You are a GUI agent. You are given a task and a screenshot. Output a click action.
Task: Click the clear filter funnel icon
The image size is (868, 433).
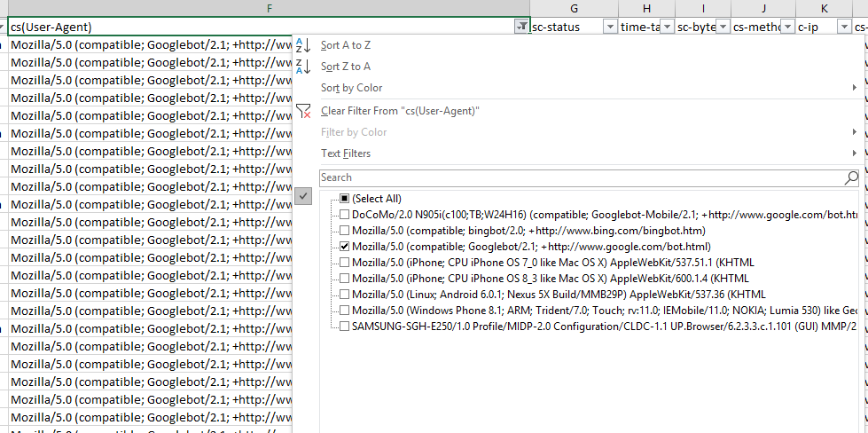(x=303, y=111)
